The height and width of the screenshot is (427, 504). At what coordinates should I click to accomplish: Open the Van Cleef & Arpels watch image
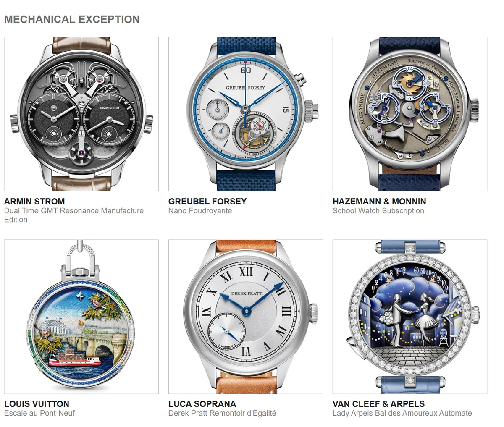point(410,317)
